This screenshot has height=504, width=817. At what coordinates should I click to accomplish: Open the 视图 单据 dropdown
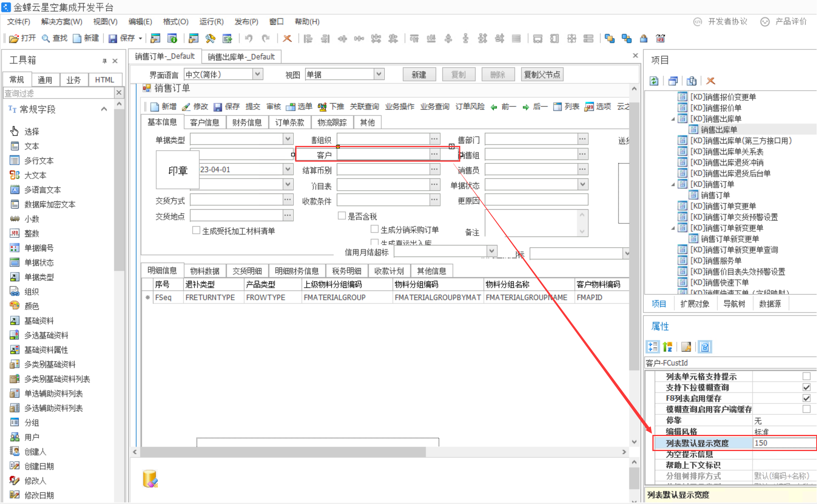pos(378,74)
